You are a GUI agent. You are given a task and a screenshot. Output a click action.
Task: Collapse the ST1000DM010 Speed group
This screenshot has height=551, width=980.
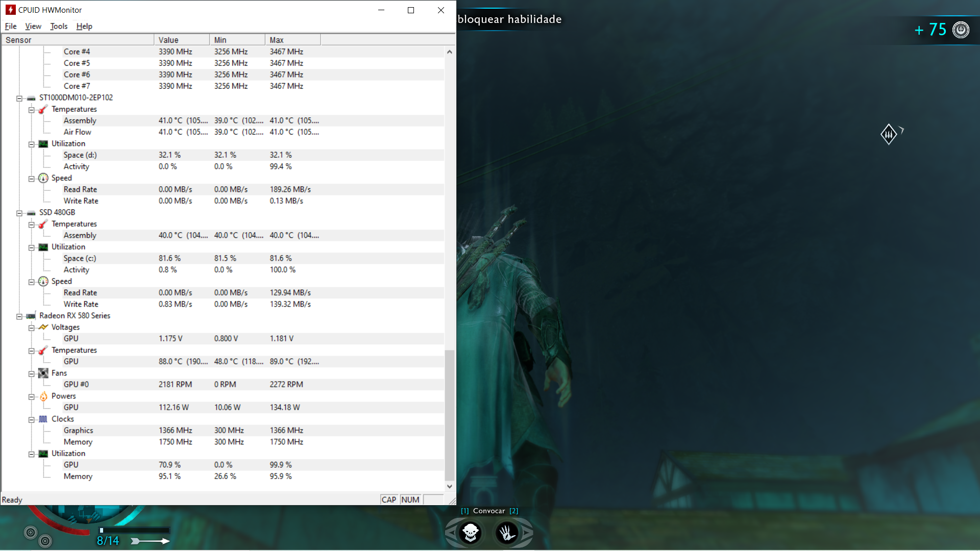click(32, 179)
